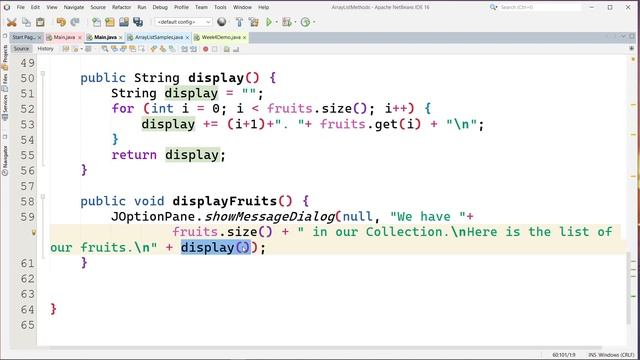Undo the last edit with Undo icon
This screenshot has height=360, width=640.
pyautogui.click(x=61, y=22)
